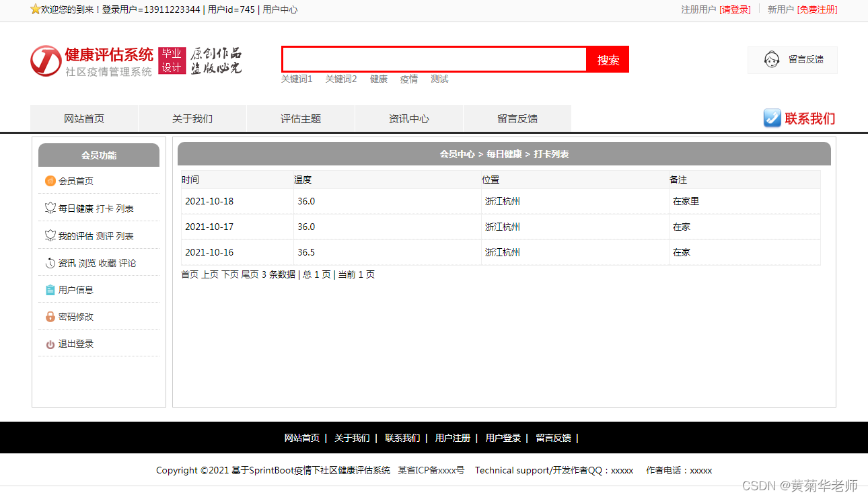Click the 36.5 temperature cell

pos(388,252)
